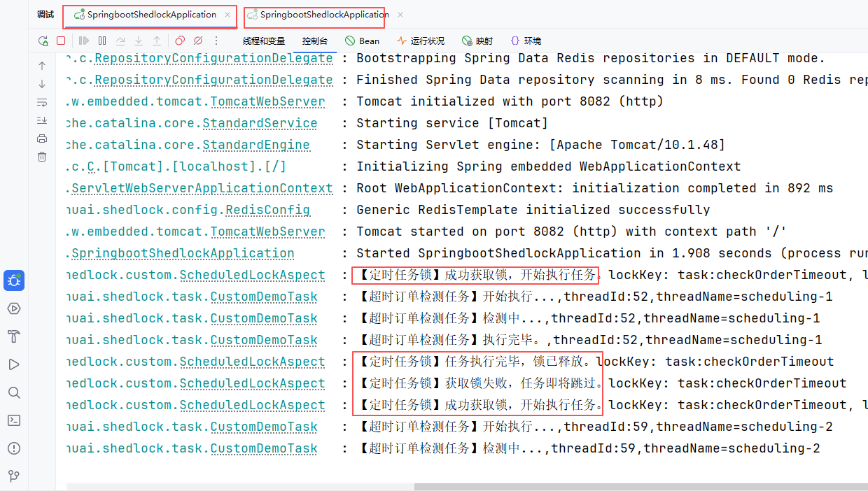Open more debug actions three-dot menu
This screenshot has height=491, width=868.
point(216,41)
